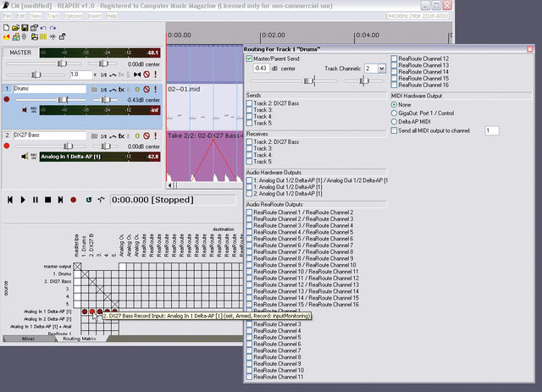Open the fx button on Drums track
Viewport: 542px width, 392px height.
pyautogui.click(x=121, y=89)
